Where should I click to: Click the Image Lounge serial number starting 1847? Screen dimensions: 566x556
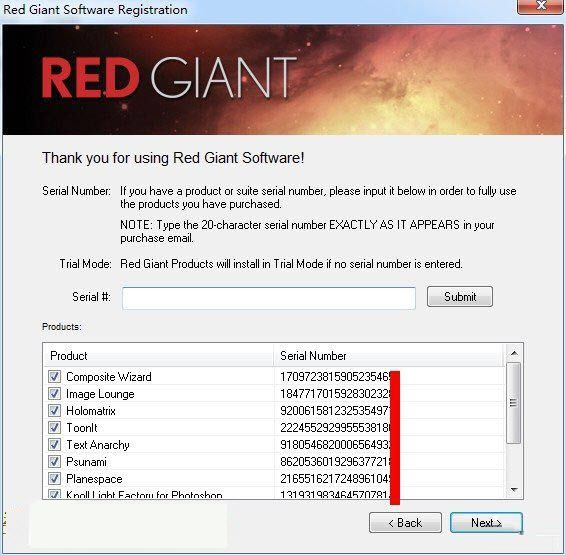[335, 394]
